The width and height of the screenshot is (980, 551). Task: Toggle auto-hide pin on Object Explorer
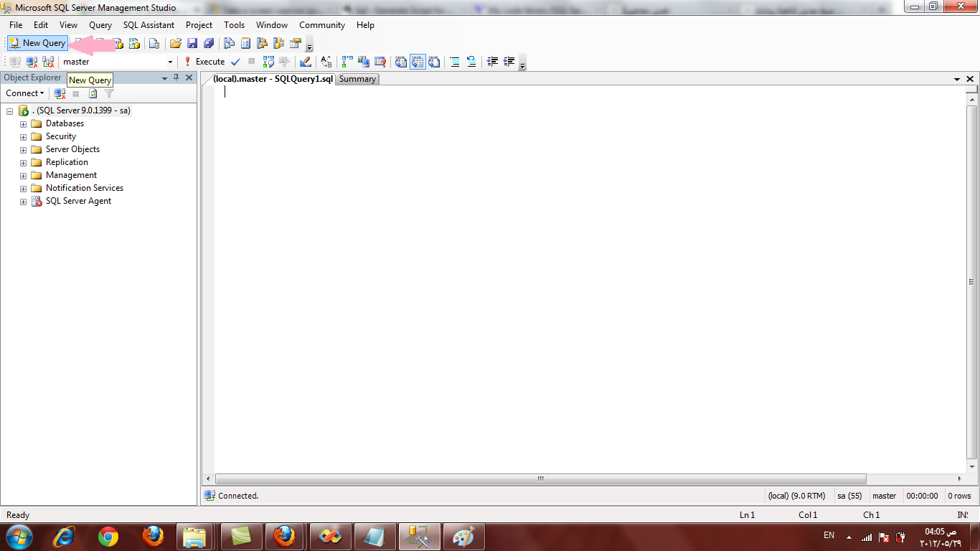point(176,77)
